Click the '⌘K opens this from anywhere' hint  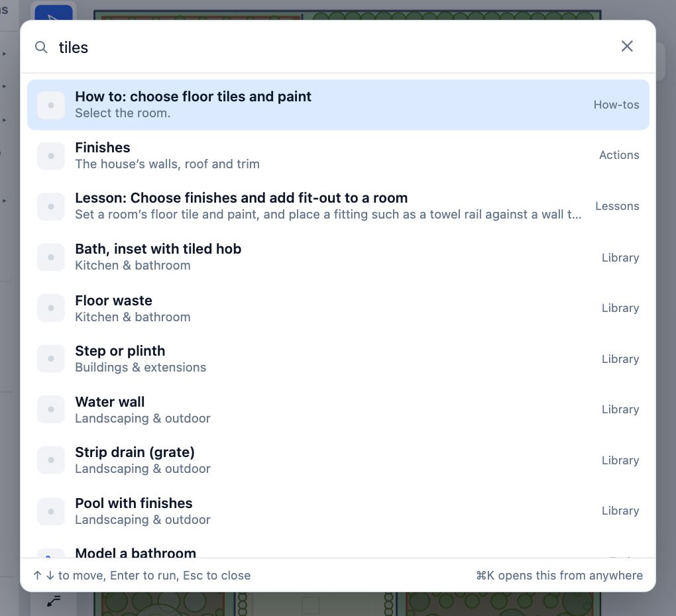pos(559,576)
